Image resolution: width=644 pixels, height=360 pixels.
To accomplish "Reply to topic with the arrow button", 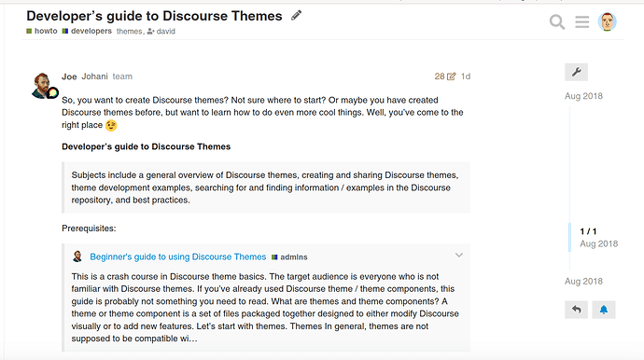I will tap(576, 310).
